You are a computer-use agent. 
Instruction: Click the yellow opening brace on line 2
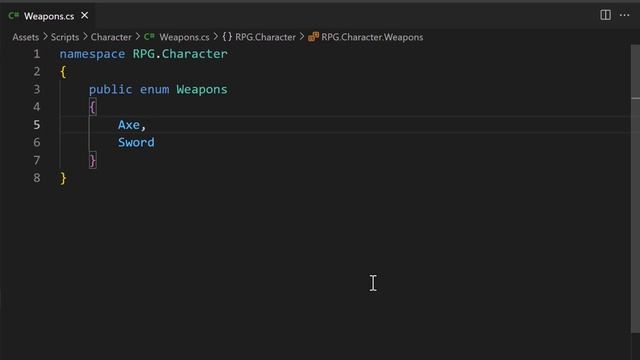tap(63, 72)
